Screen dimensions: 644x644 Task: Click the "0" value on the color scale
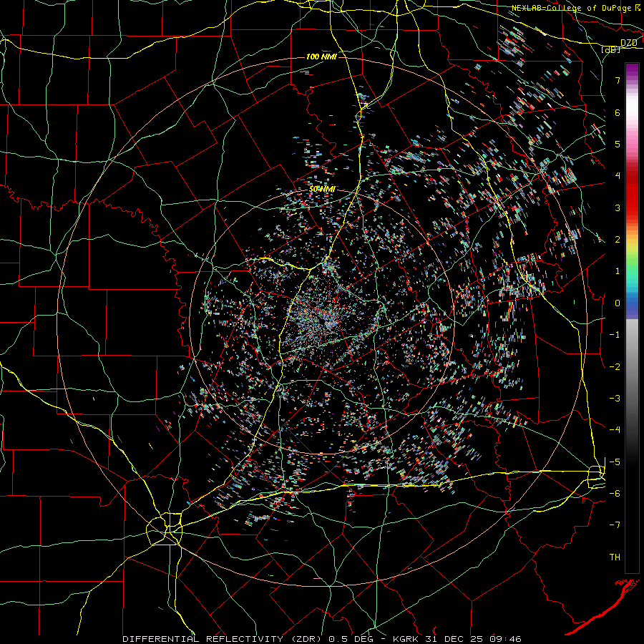[x=618, y=303]
